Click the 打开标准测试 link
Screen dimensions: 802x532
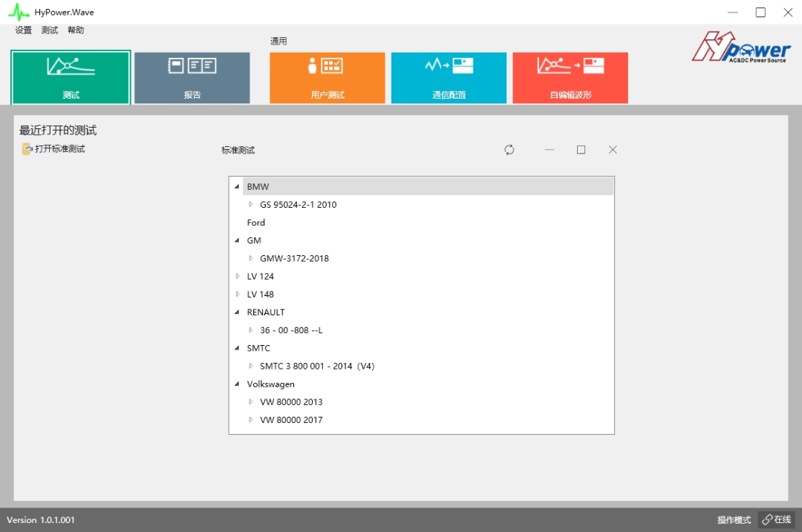(60, 148)
